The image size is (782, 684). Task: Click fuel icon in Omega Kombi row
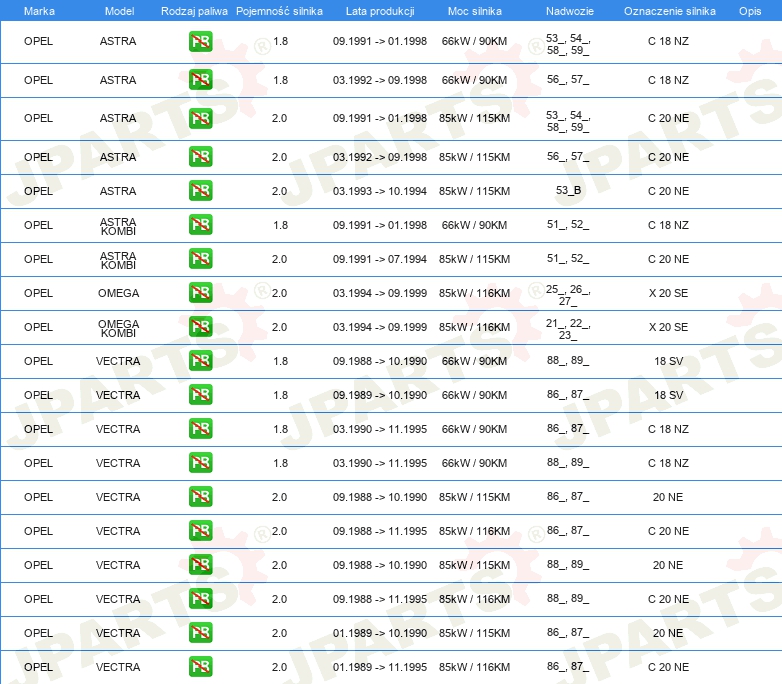pos(200,327)
